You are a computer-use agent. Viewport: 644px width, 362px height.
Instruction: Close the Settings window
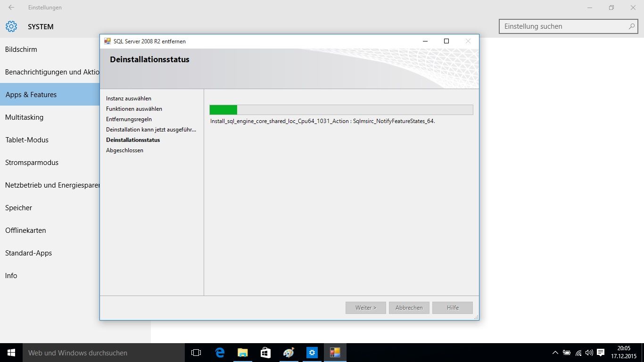(633, 8)
